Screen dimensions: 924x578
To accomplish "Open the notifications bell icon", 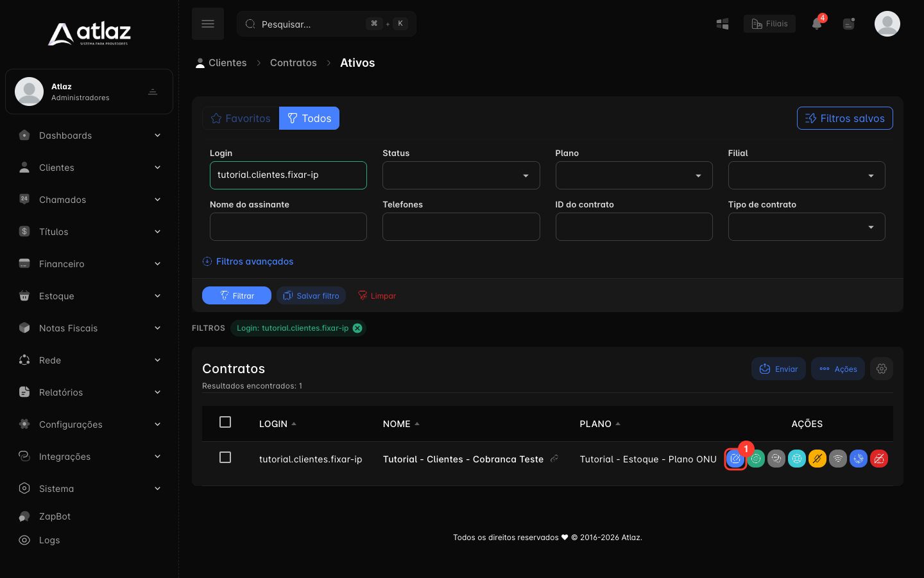I will coord(817,24).
